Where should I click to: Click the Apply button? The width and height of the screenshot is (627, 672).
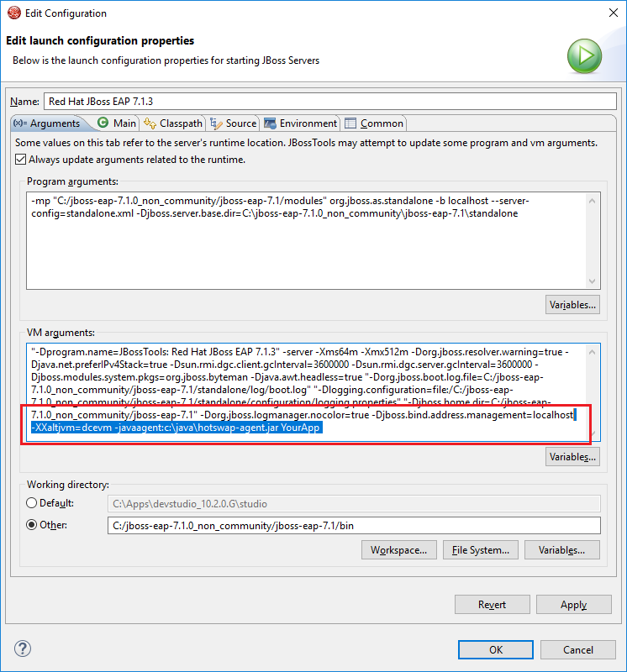click(x=574, y=605)
